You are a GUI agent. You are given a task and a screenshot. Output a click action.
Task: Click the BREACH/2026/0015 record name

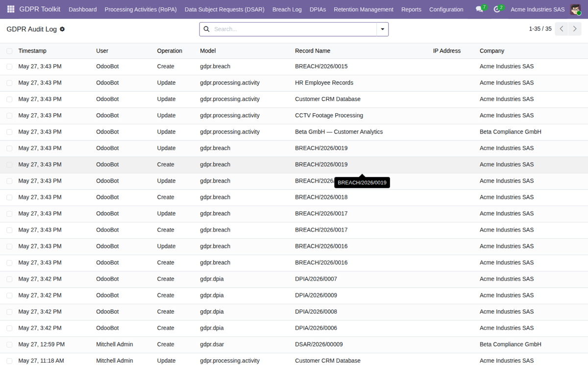click(x=321, y=66)
